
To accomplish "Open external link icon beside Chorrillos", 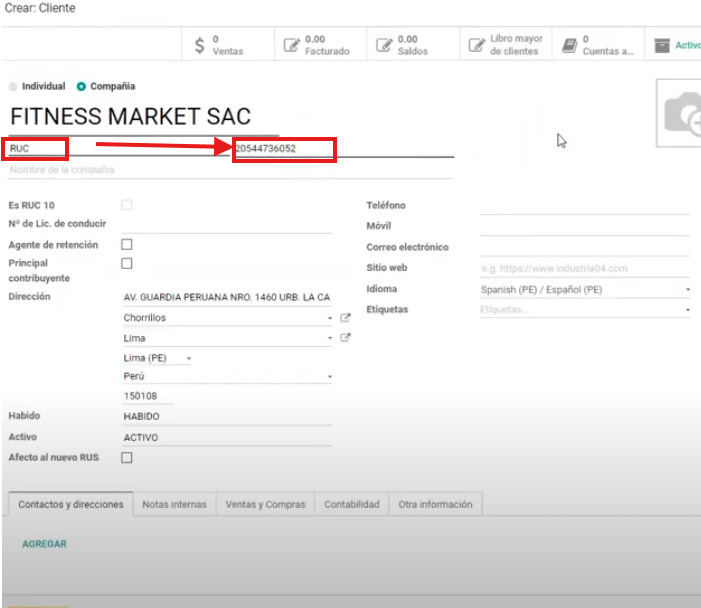I will point(346,318).
